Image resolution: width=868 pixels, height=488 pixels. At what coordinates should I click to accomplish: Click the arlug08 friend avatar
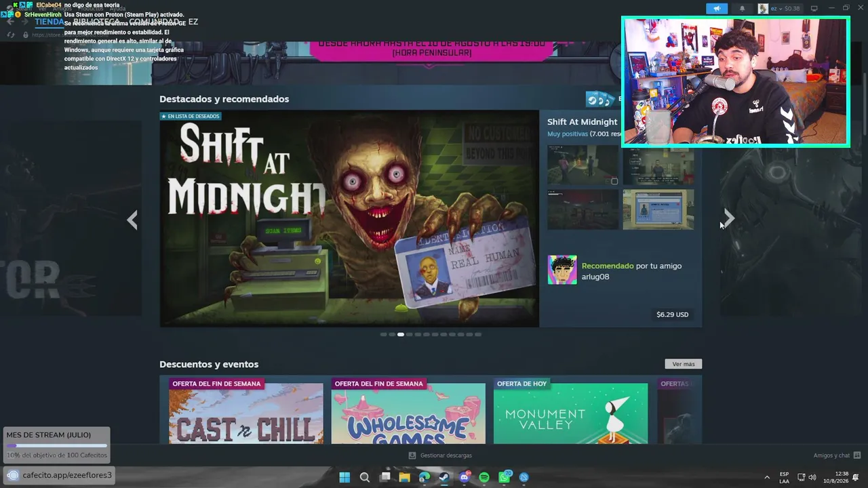(x=562, y=270)
